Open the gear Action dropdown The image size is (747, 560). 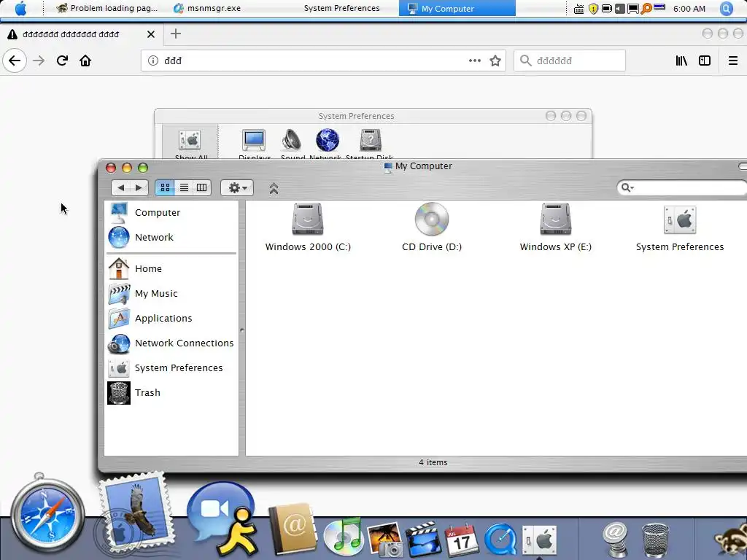[237, 187]
